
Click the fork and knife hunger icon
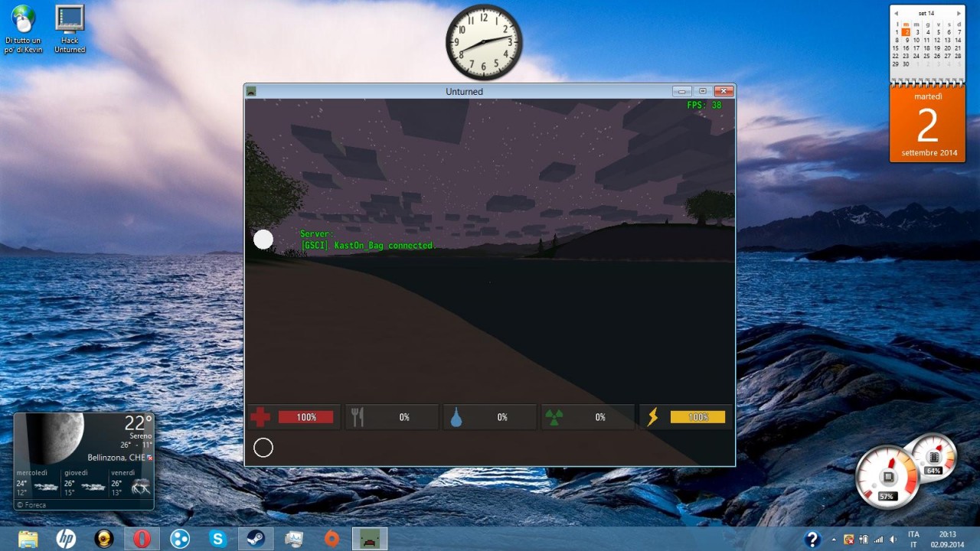pos(358,417)
